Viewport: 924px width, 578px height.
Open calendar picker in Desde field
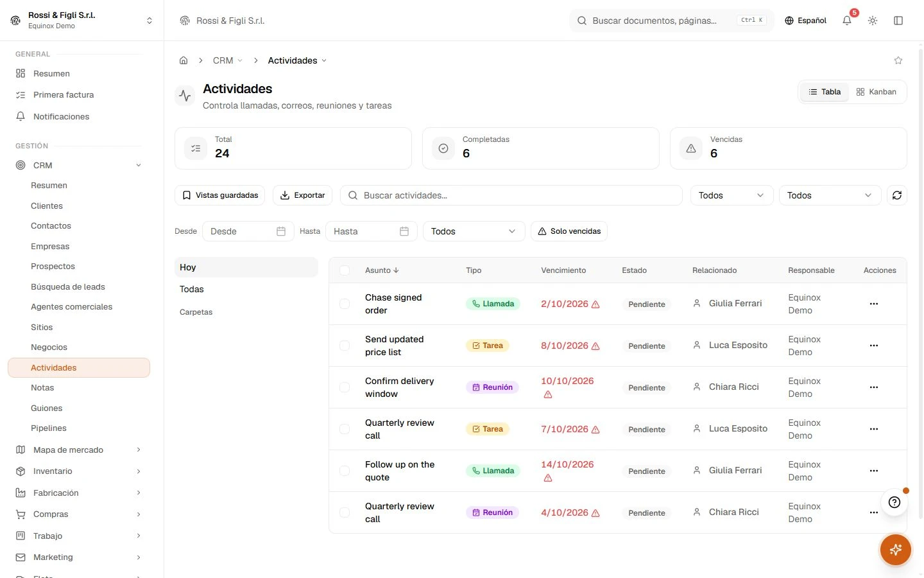pos(281,231)
